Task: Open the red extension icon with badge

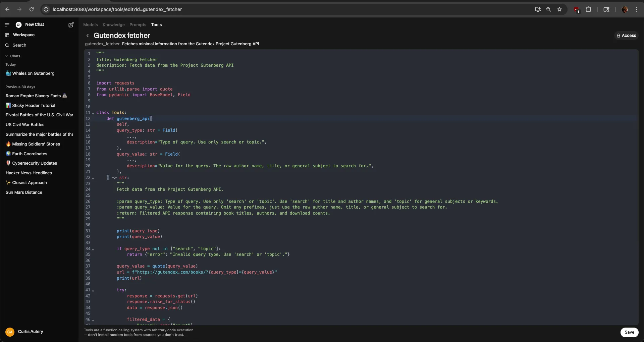Action: [577, 10]
